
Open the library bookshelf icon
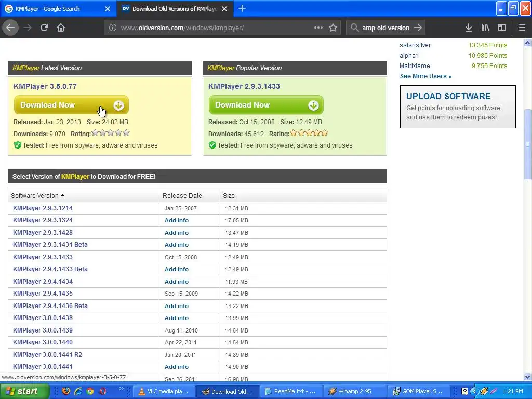pyautogui.click(x=485, y=28)
